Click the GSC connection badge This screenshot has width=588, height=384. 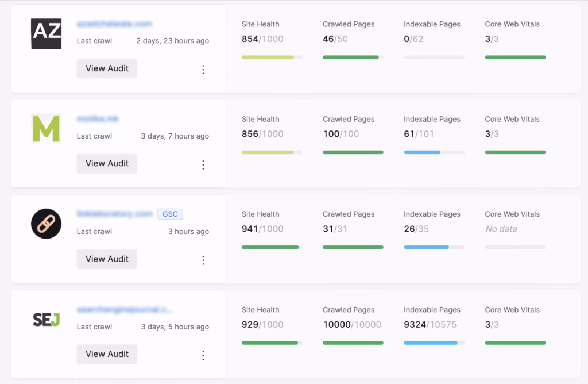pyautogui.click(x=170, y=214)
